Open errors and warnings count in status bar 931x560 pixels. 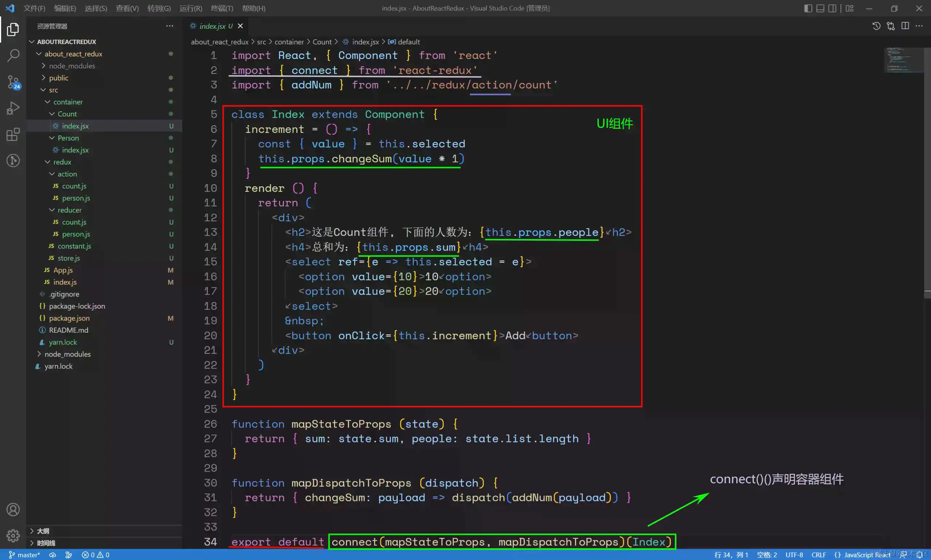click(x=95, y=555)
